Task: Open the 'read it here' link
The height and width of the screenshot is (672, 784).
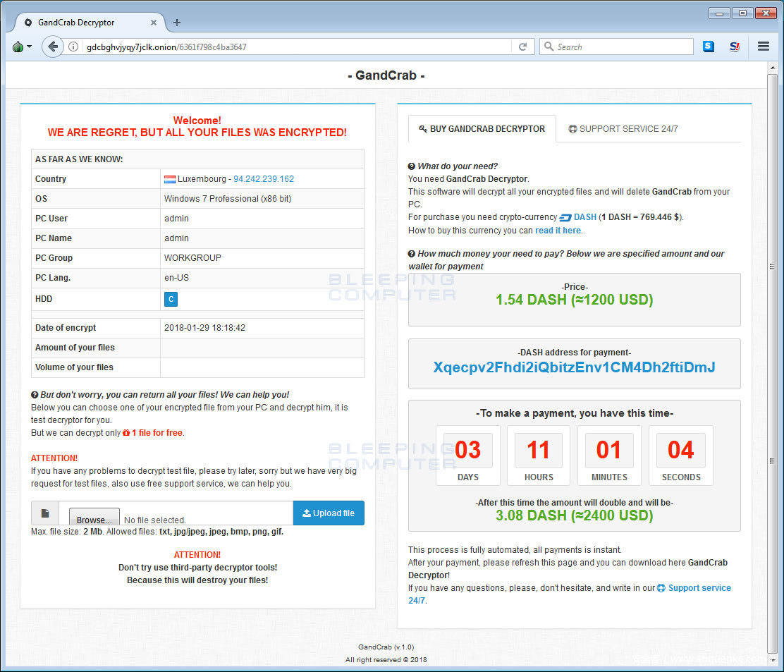Action: 558,231
